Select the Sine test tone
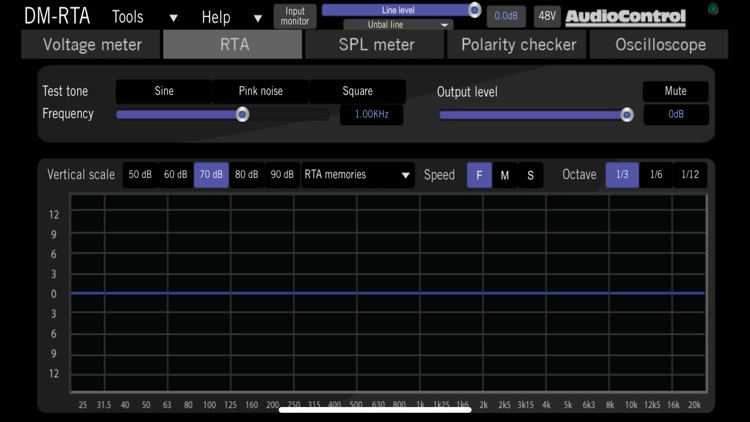The height and width of the screenshot is (422, 750). coord(164,91)
